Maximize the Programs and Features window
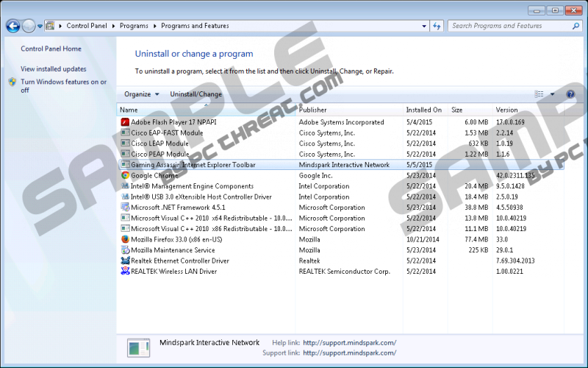Viewport: 588px width, 368px height. click(x=555, y=10)
